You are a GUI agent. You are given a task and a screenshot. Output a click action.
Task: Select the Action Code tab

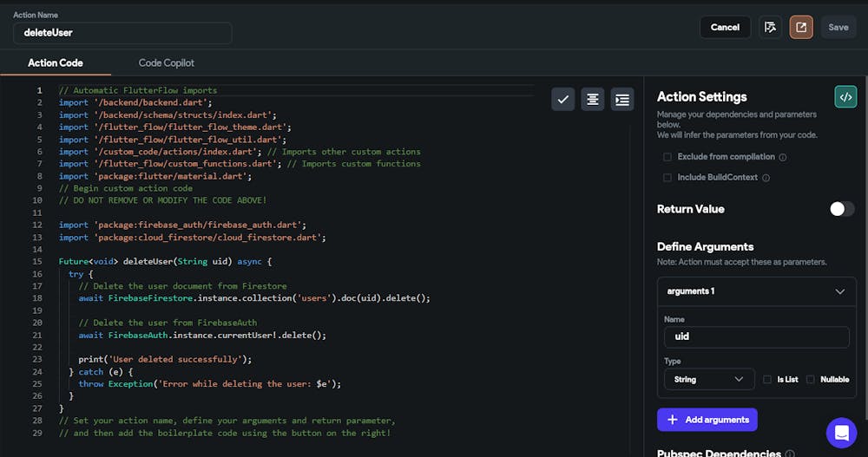coord(55,63)
